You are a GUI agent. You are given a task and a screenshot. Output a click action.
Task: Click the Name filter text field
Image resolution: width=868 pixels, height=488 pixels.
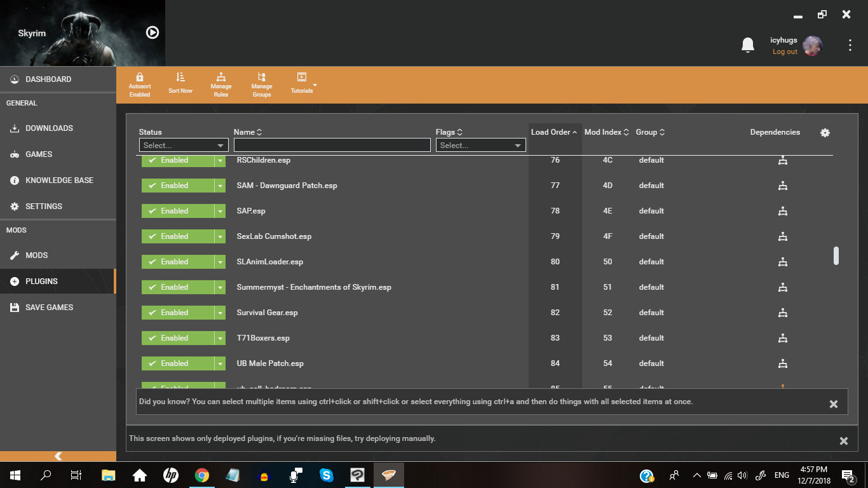tap(332, 146)
